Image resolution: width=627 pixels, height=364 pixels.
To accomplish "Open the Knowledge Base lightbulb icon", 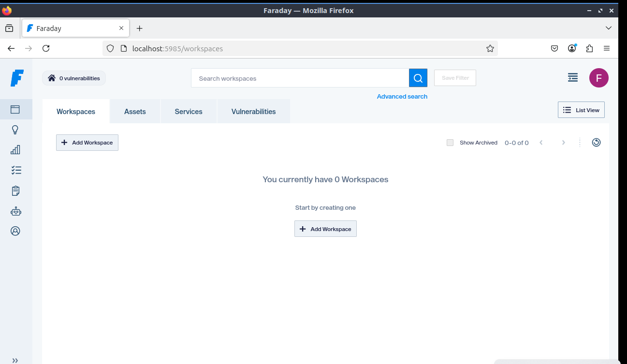I will tap(15, 130).
